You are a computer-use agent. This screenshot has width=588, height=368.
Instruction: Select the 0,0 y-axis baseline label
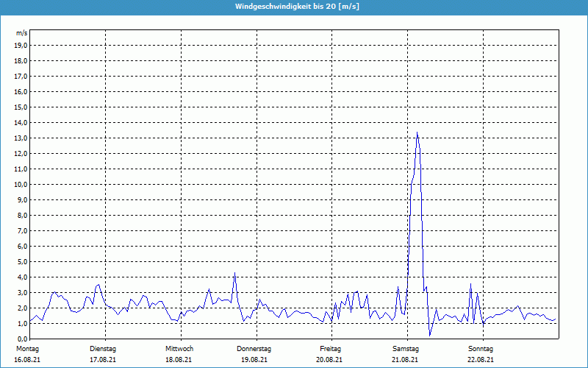pyautogui.click(x=21, y=339)
